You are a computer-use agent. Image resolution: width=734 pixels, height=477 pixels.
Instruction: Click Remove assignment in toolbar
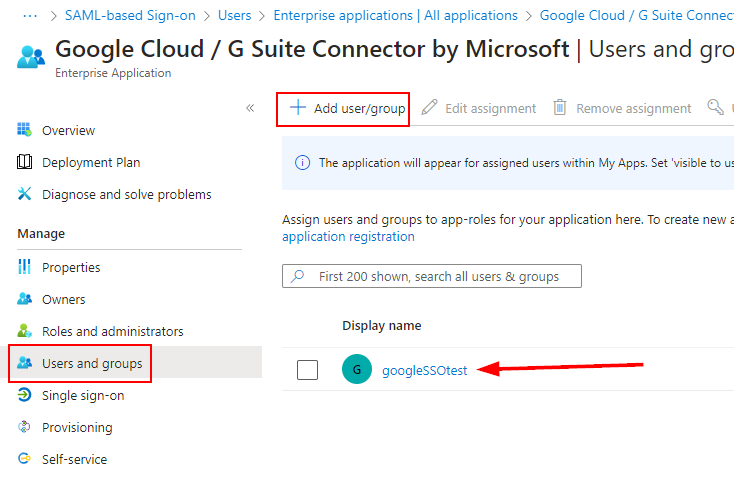(x=622, y=108)
